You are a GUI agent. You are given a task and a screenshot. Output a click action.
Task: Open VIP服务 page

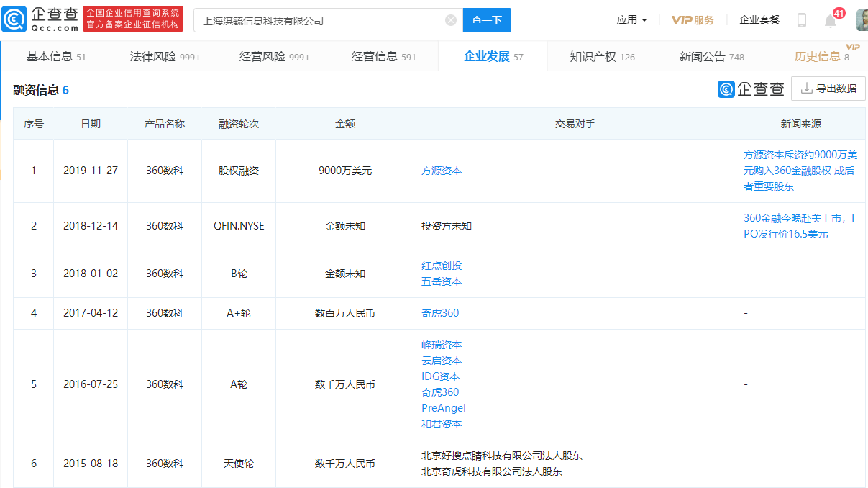pyautogui.click(x=693, y=20)
